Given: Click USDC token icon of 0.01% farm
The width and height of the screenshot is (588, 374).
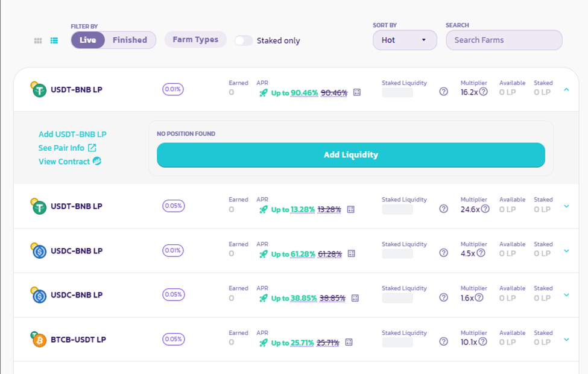Looking at the screenshot, I should 39,252.
